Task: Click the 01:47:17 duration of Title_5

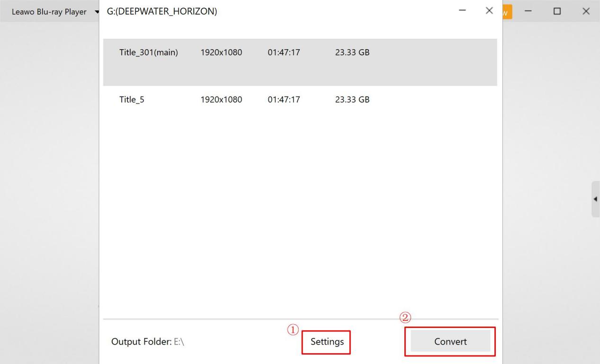Action: click(284, 100)
